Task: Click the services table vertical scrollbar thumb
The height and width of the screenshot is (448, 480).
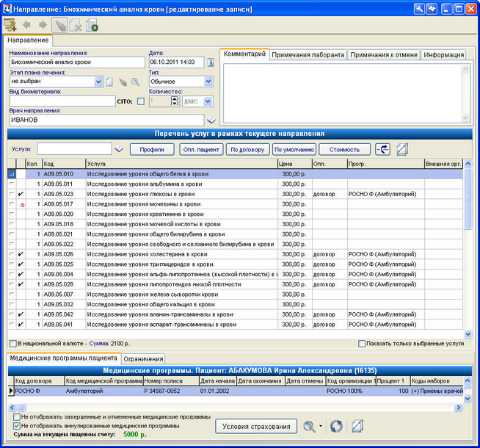Action: click(468, 199)
